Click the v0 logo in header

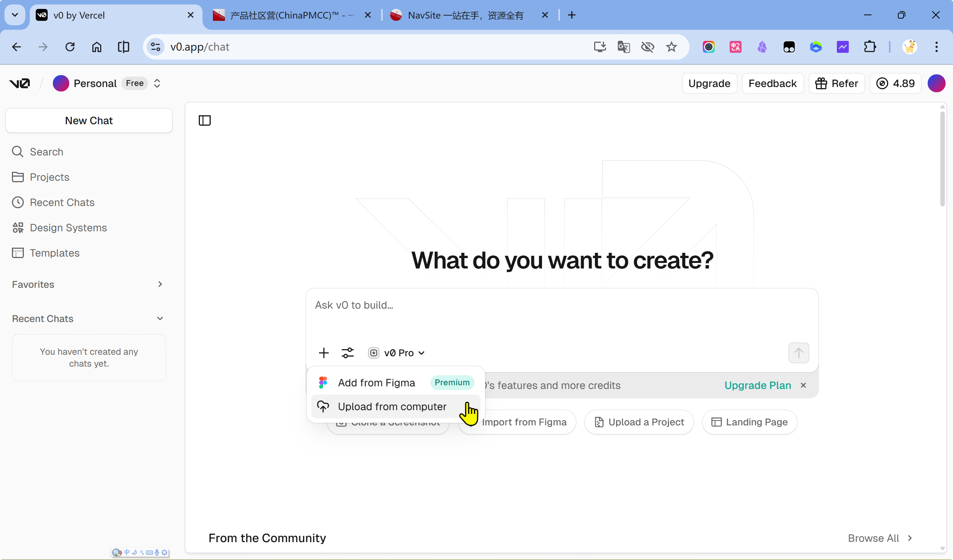20,84
